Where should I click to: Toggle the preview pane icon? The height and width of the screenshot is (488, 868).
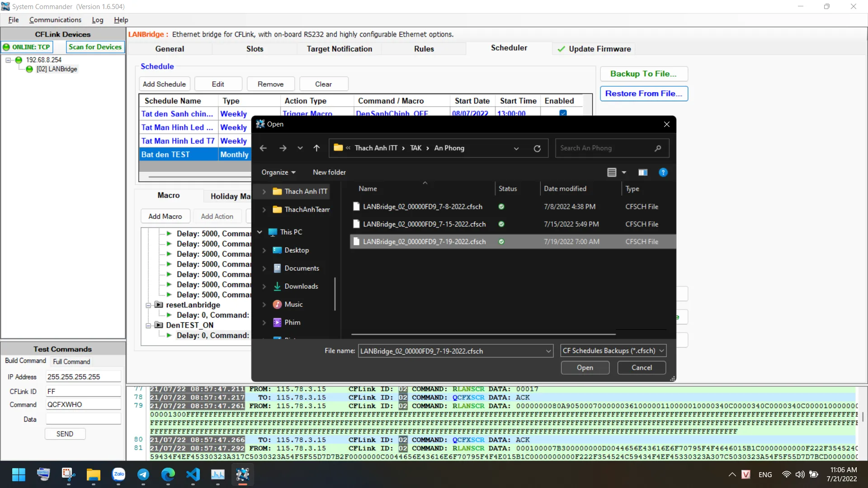pyautogui.click(x=642, y=172)
